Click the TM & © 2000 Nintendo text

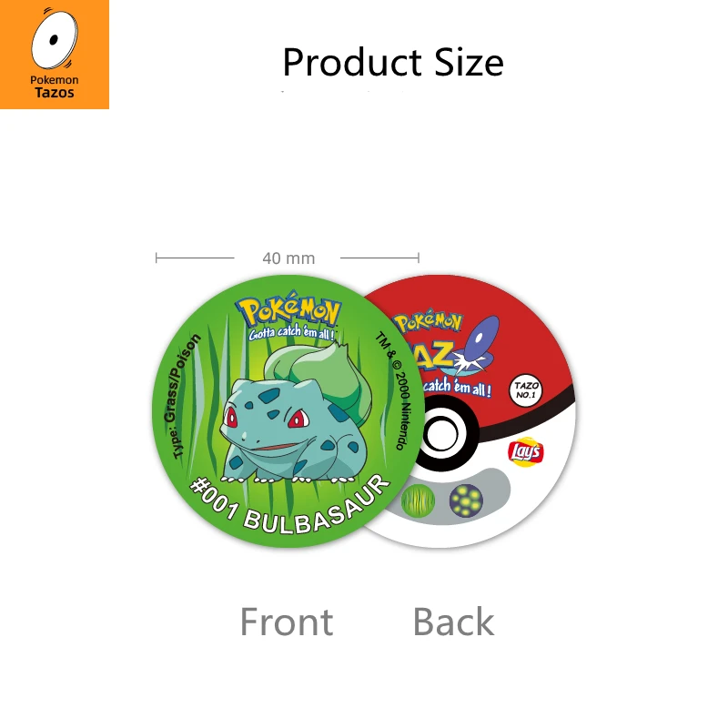pos(395,390)
